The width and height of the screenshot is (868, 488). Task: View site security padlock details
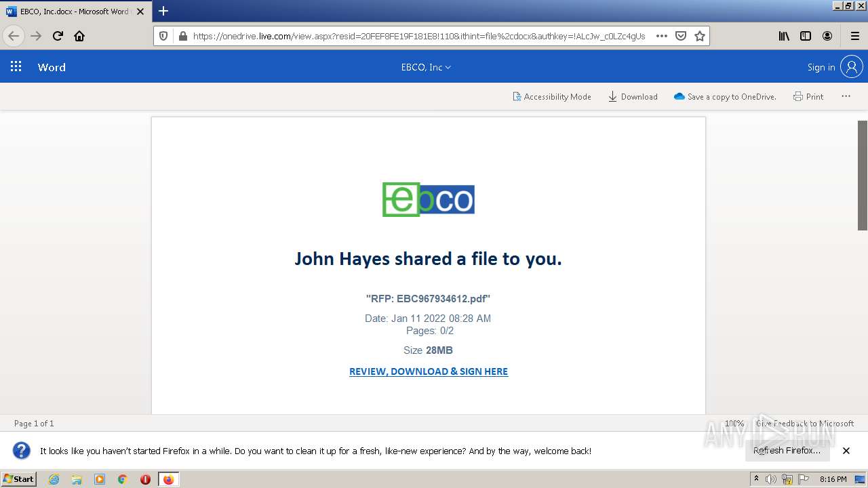click(x=182, y=36)
